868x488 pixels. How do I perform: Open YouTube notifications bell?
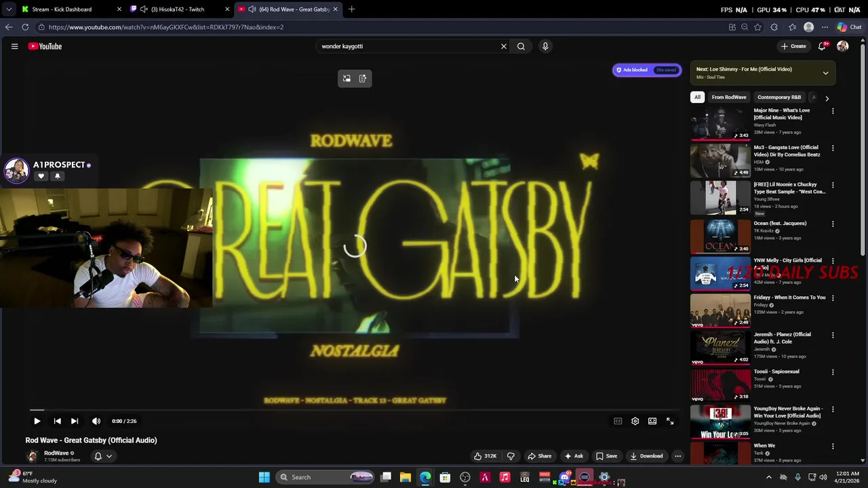point(822,46)
